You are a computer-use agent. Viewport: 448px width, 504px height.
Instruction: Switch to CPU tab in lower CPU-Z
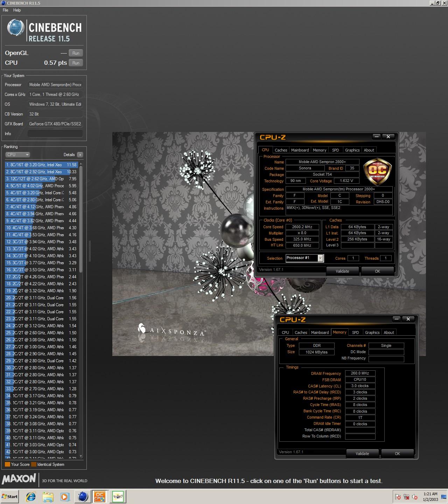click(x=285, y=332)
